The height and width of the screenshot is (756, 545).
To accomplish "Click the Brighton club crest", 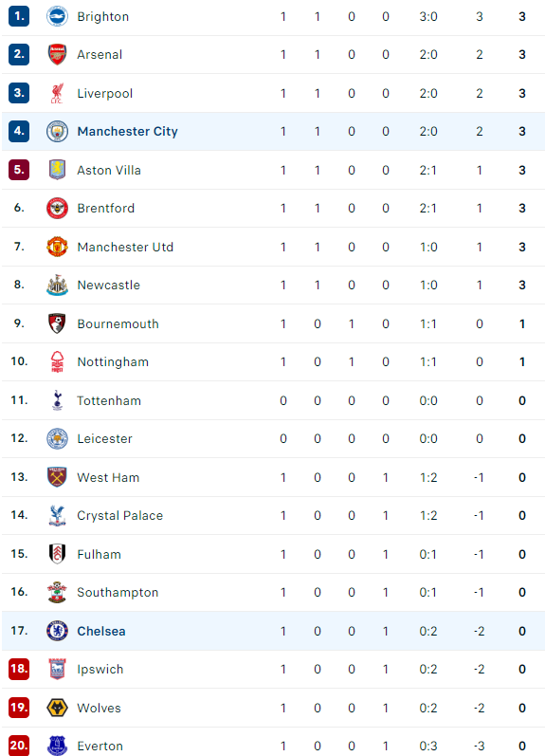I will [x=57, y=16].
